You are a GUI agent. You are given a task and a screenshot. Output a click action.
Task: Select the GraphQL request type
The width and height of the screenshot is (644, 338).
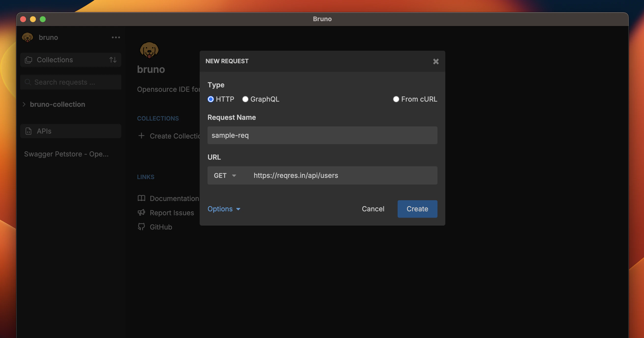[245, 99]
